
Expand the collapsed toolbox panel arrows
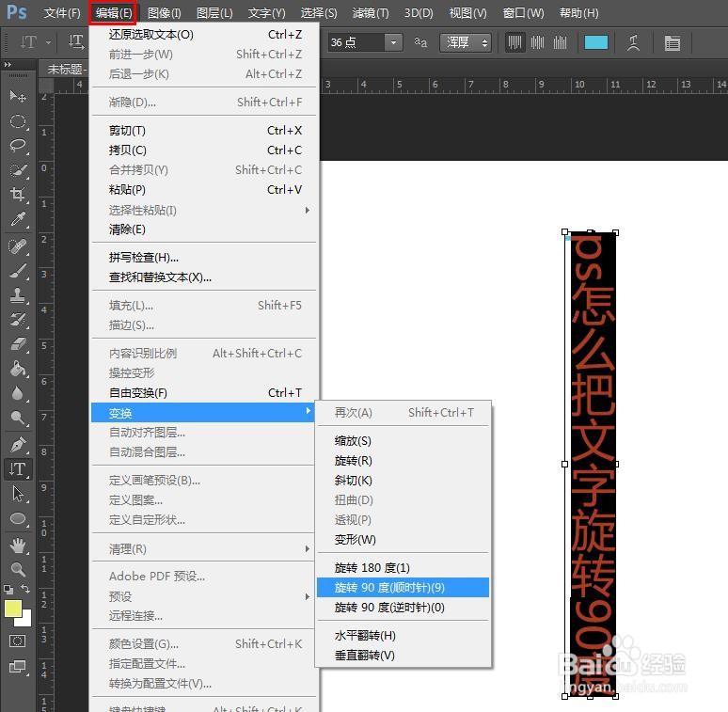tap(8, 65)
